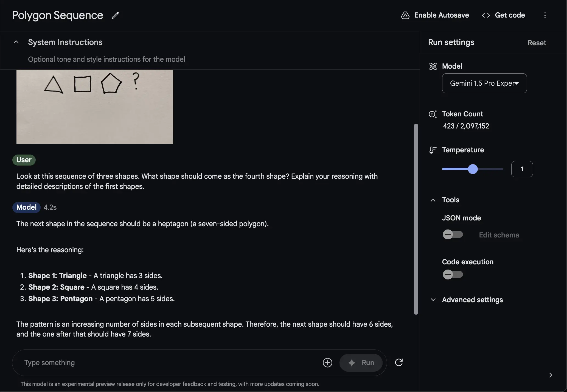The height and width of the screenshot is (392, 567).
Task: Adjust the Temperature slider handle
Action: [473, 169]
